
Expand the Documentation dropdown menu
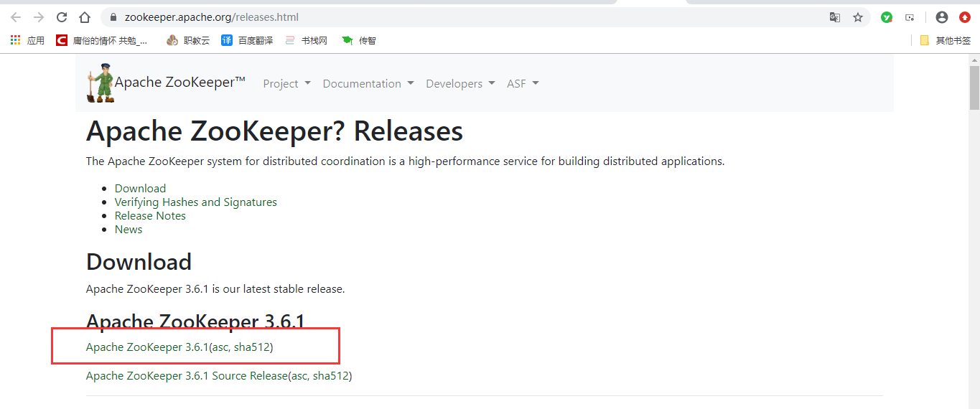click(368, 83)
